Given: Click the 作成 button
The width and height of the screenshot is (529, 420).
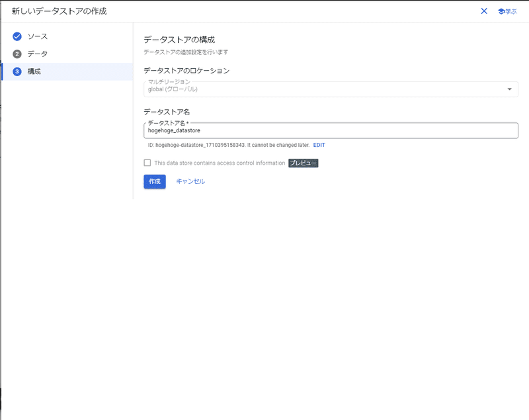Looking at the screenshot, I should 155,181.
